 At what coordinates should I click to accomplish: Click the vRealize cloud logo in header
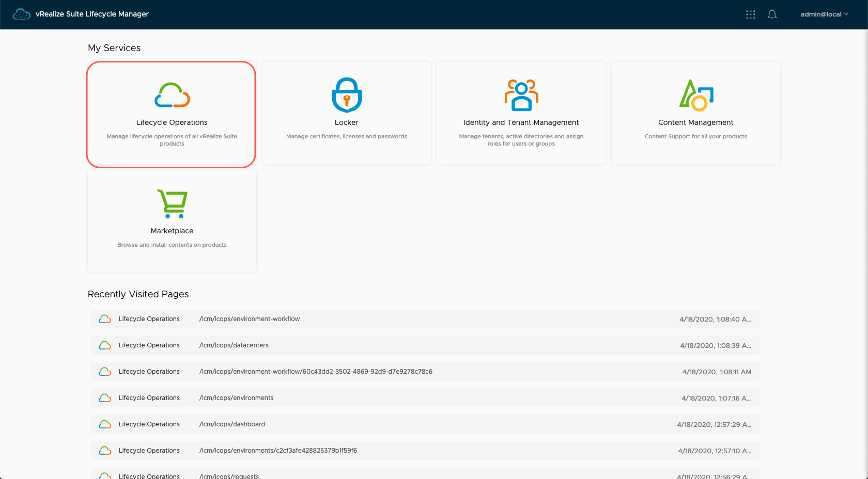21,14
